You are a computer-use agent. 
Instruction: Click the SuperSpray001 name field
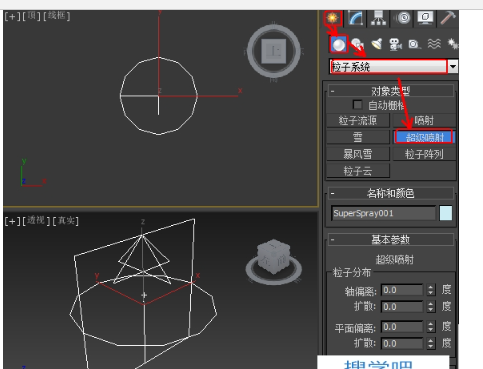coord(383,213)
